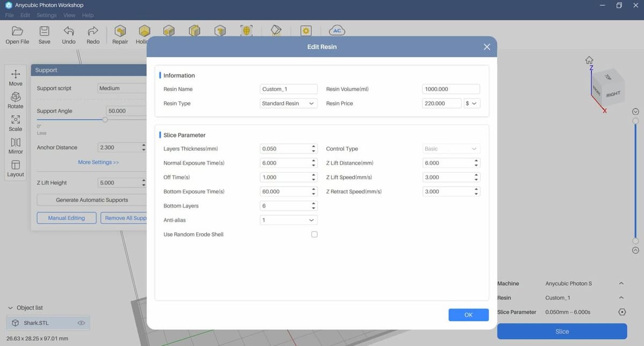Select the Layout tool
644x346 pixels.
pos(16,168)
